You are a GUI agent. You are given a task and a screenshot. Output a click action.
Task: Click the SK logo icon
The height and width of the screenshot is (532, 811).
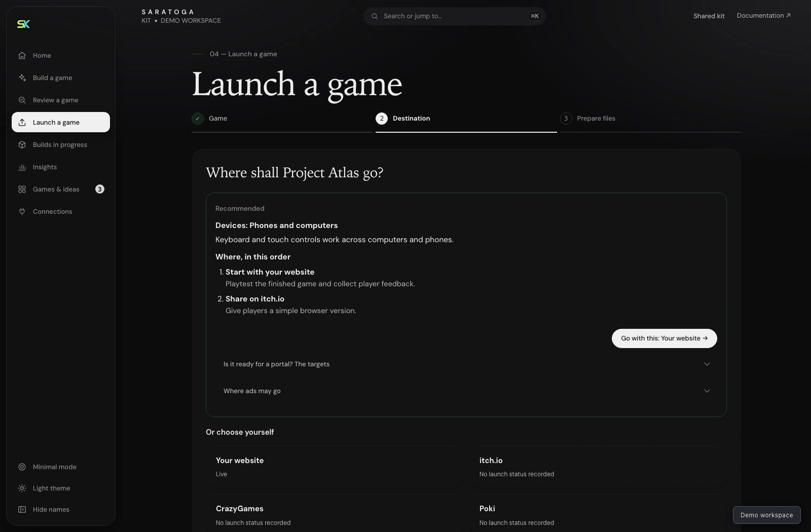pos(23,24)
